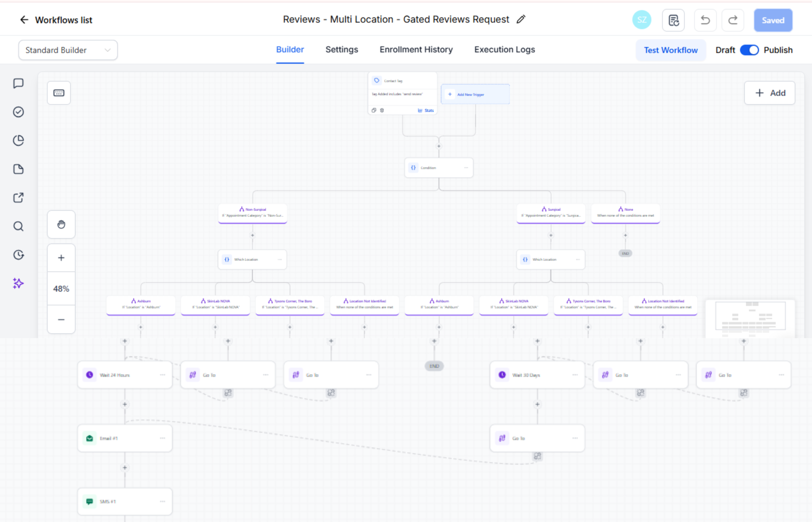Open Which Location menu under Surgical
Image resolution: width=812 pixels, height=522 pixels.
tap(578, 260)
